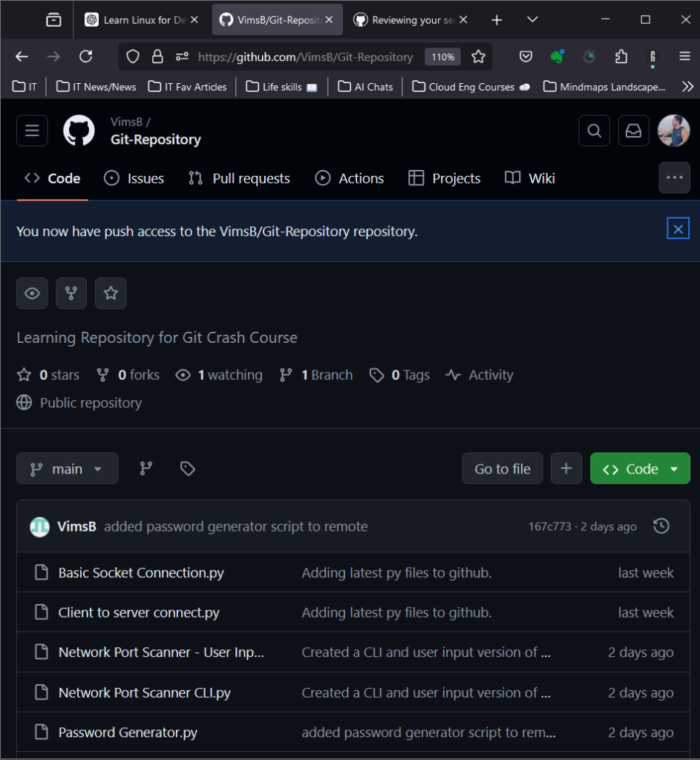Switch to the Pull requests tab
The width and height of the screenshot is (700, 760).
[239, 178]
